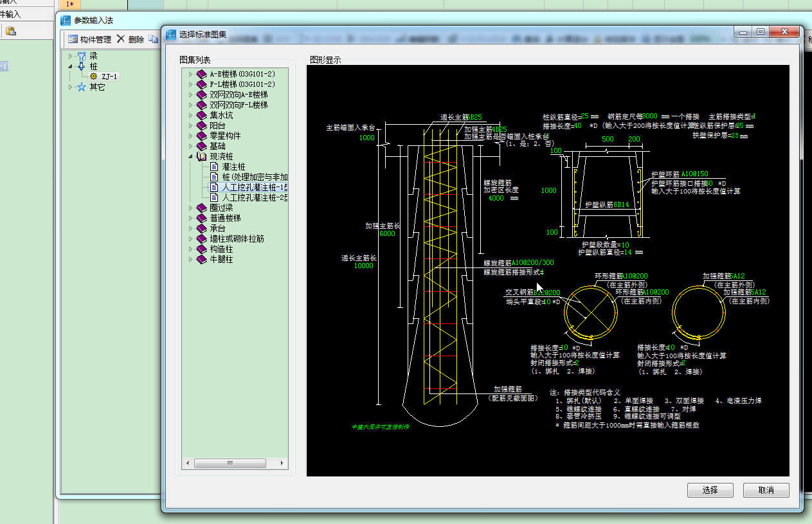Click the star icon beside 其它
812x524 pixels.
(81, 87)
